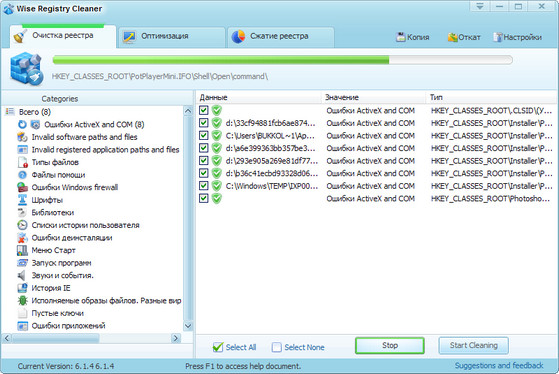Switch to the Сжатие реестра tab

[x=281, y=36]
